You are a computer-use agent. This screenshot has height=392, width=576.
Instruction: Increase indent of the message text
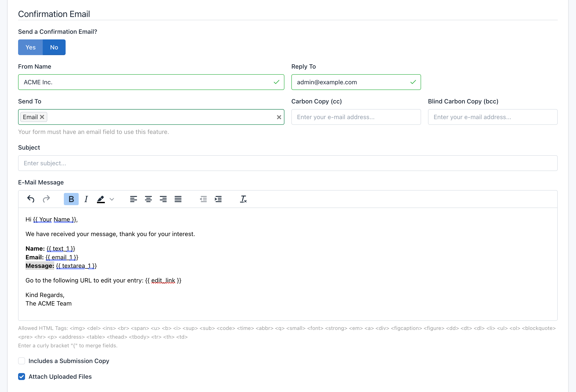pos(218,199)
